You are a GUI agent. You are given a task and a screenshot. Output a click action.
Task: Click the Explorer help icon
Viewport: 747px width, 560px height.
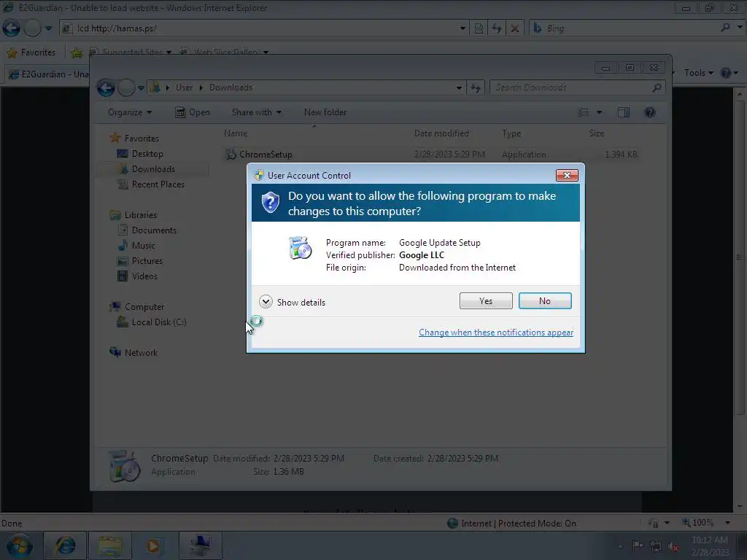pos(650,112)
